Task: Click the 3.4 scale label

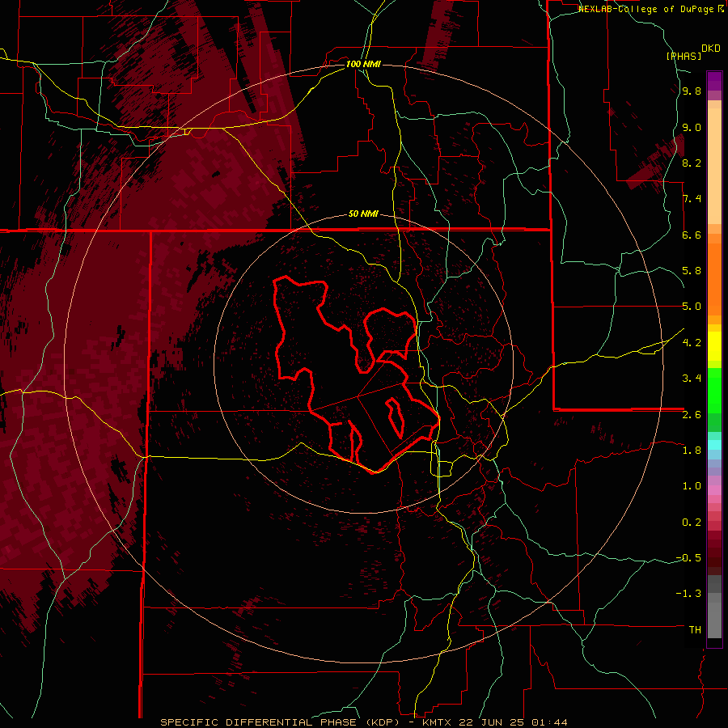Action: tap(692, 379)
